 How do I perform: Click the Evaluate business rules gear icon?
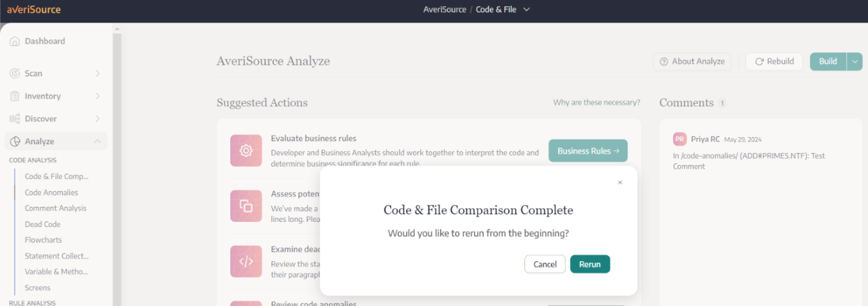(246, 150)
